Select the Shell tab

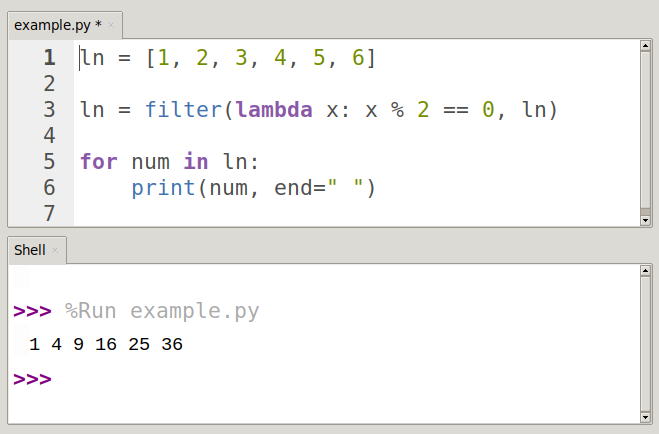[x=30, y=250]
